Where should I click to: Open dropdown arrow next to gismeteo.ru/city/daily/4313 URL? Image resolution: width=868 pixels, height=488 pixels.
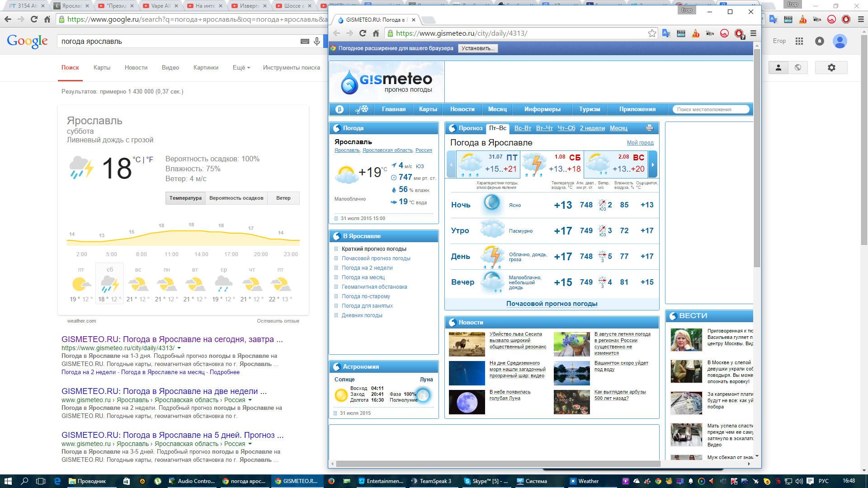click(179, 348)
